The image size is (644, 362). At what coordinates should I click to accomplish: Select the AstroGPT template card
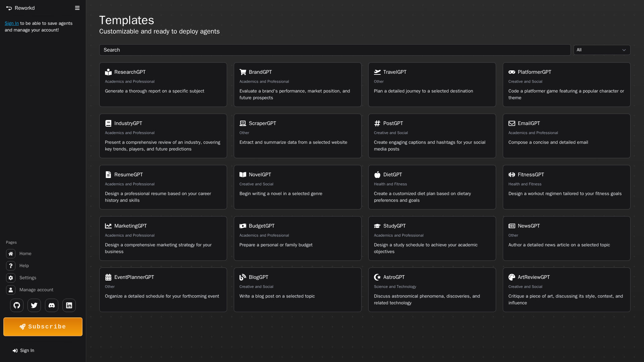pos(432,290)
